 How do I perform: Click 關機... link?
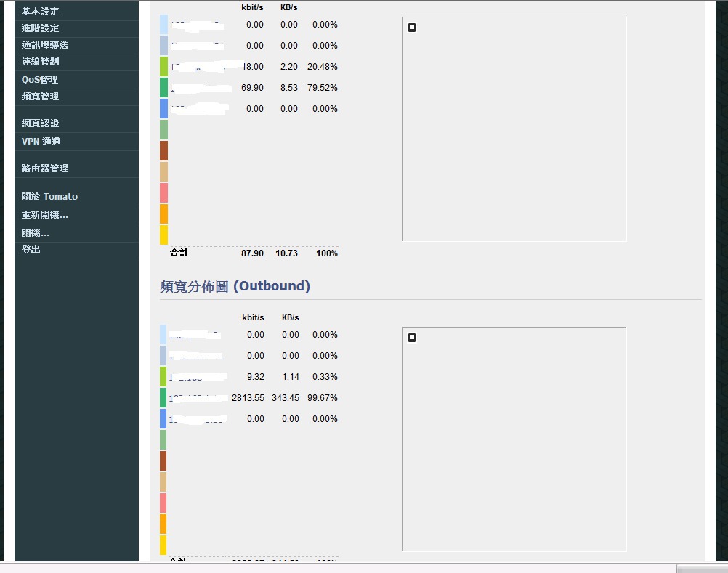[36, 233]
